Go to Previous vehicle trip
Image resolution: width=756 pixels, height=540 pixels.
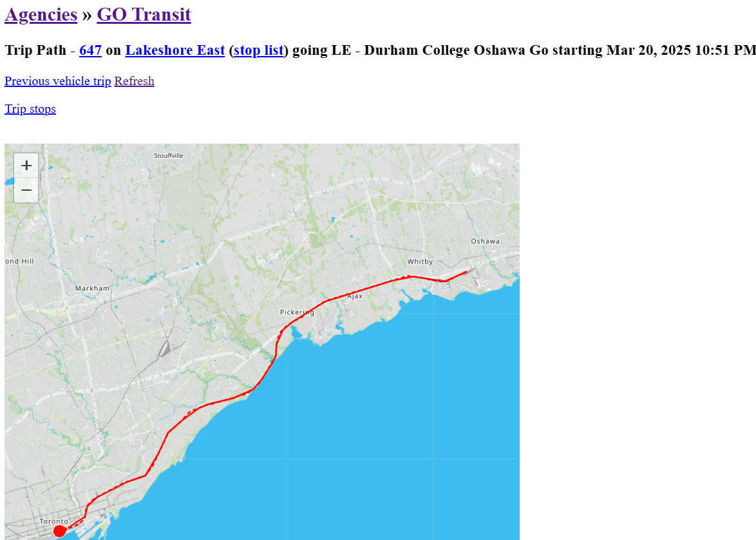[x=58, y=81]
